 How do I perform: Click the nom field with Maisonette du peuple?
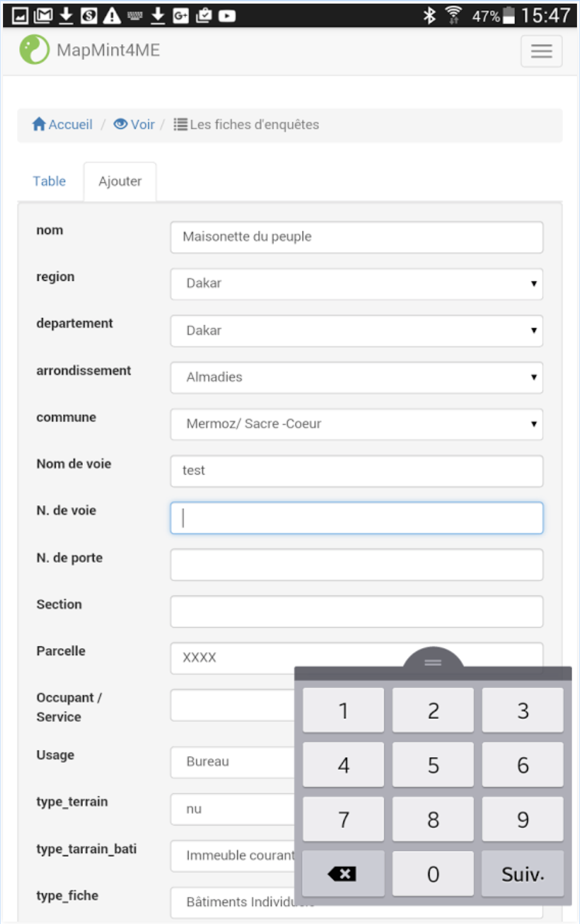coord(357,237)
